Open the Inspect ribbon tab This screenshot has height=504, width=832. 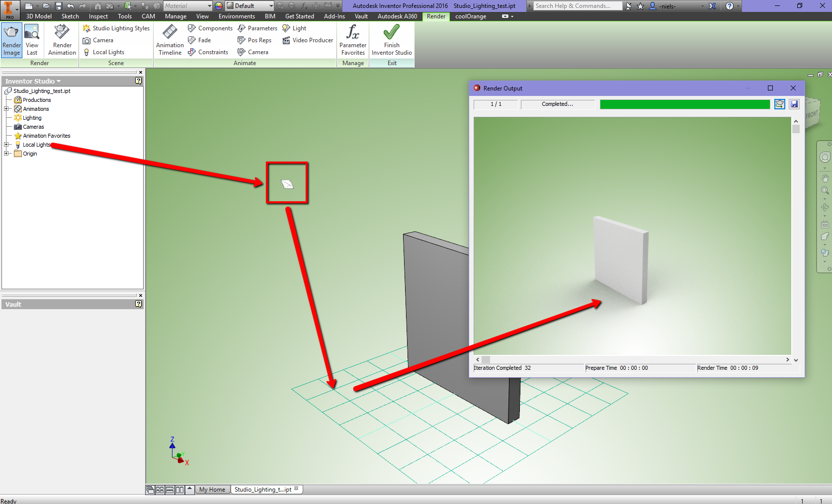pos(98,16)
